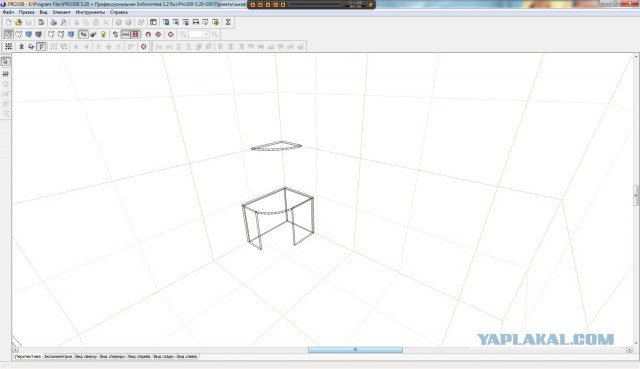640x369 pixels.
Task: Click the red centering circle icon
Action: coord(171,34)
